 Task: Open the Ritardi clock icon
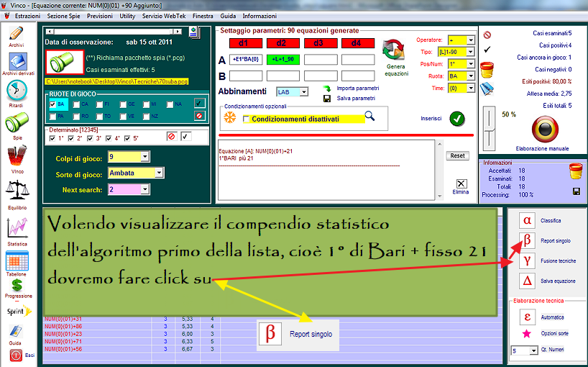[x=17, y=91]
